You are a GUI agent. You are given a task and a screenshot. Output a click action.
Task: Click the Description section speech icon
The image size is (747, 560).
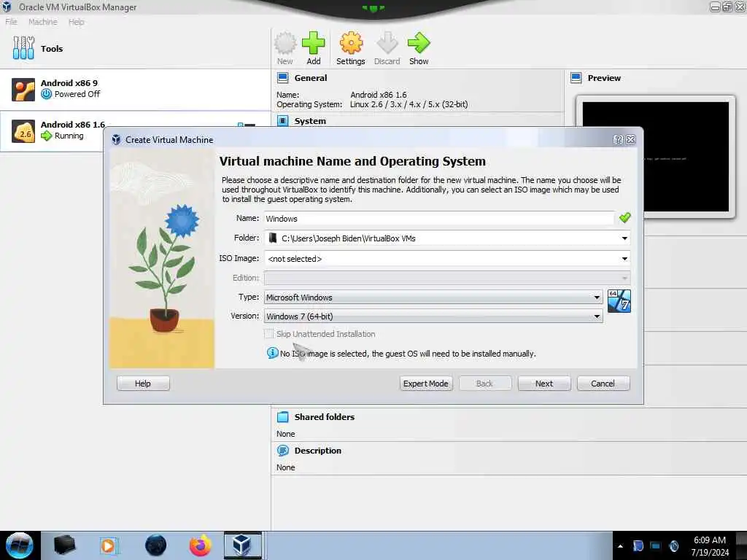[283, 451]
